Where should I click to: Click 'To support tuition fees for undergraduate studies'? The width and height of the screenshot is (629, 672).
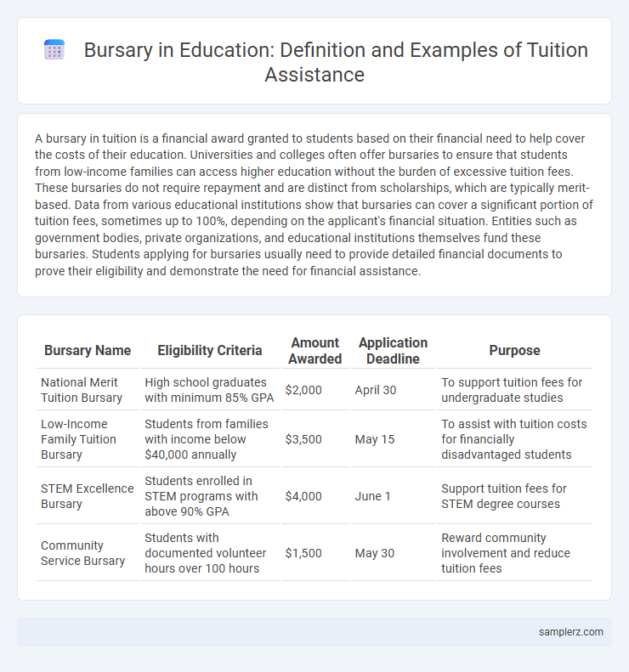tap(514, 390)
